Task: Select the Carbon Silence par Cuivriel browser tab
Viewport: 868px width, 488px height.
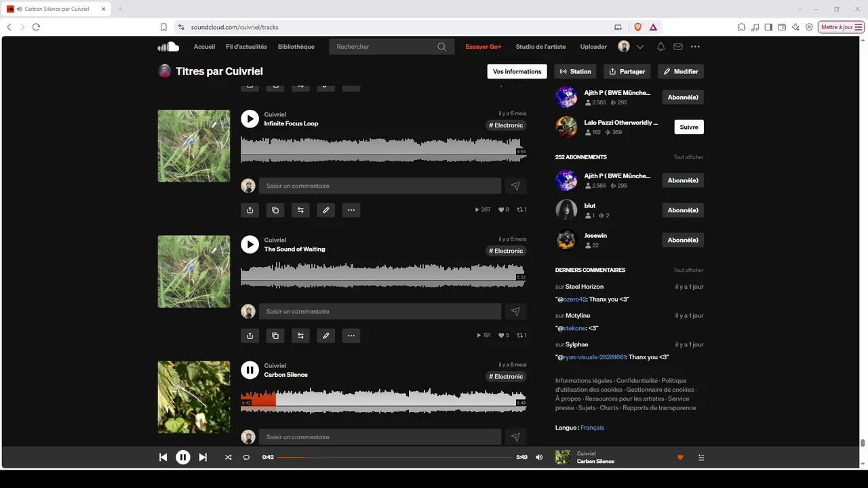Action: pos(58,9)
